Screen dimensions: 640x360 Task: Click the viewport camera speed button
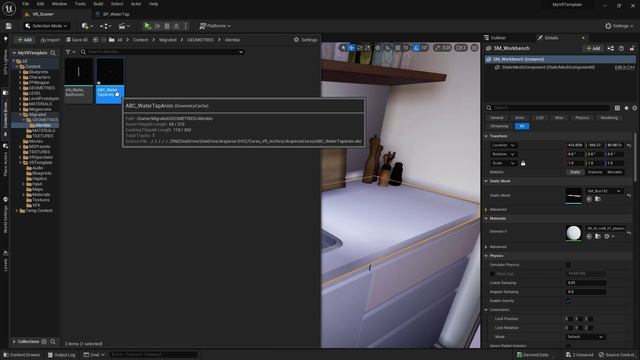click(461, 48)
